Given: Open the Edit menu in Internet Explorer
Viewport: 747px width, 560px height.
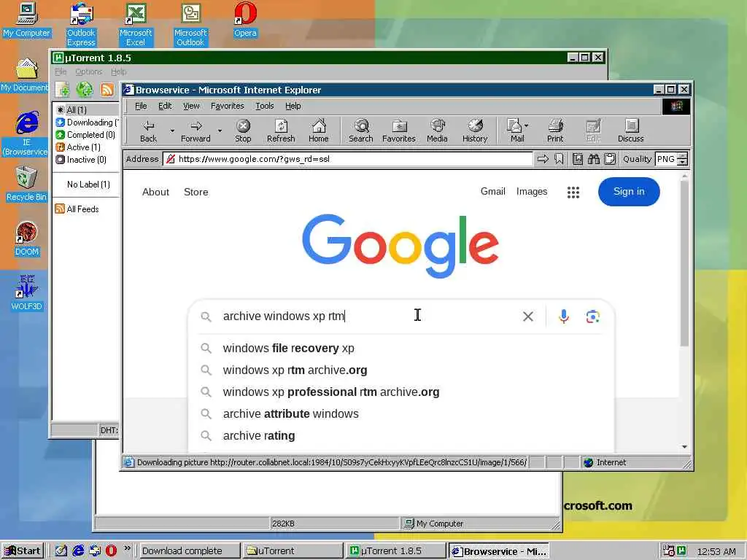Looking at the screenshot, I should (x=165, y=106).
